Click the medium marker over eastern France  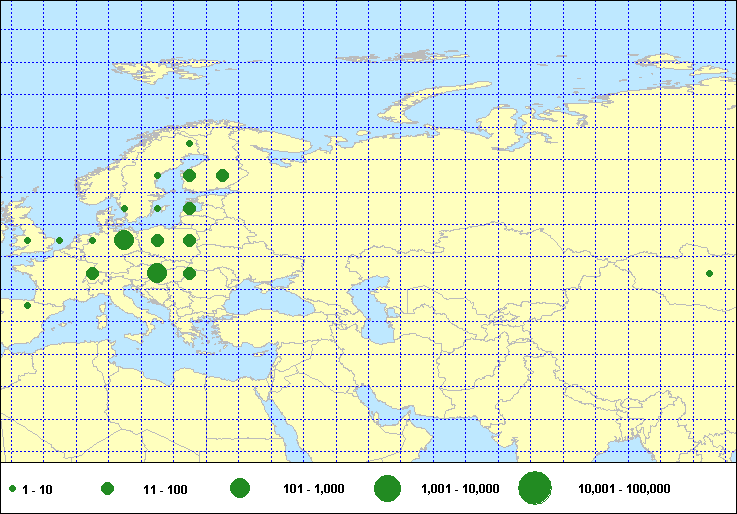[x=92, y=273]
